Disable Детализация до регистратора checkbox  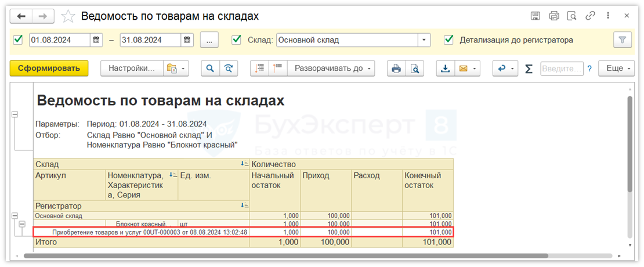(448, 40)
